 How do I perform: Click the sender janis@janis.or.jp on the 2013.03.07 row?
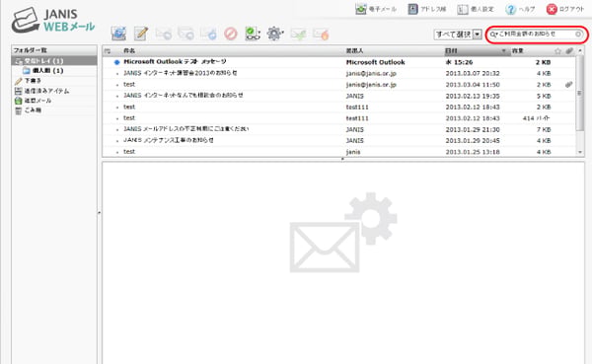click(371, 74)
